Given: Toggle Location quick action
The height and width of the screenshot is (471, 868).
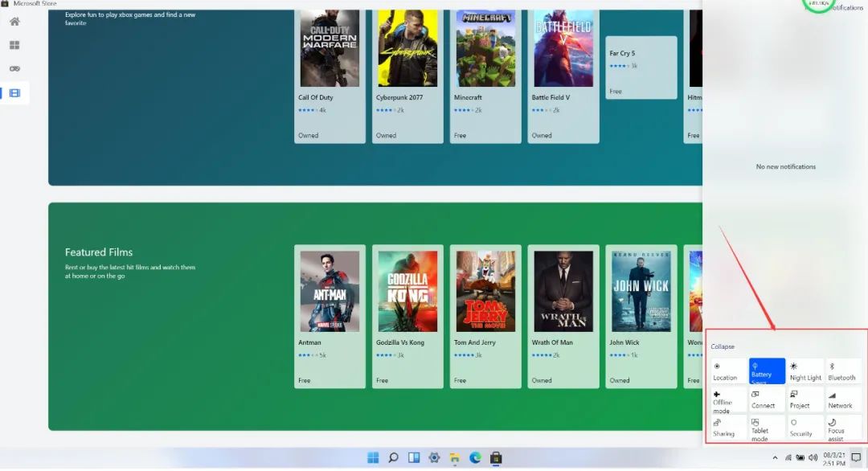Looking at the screenshot, I should pos(728,371).
